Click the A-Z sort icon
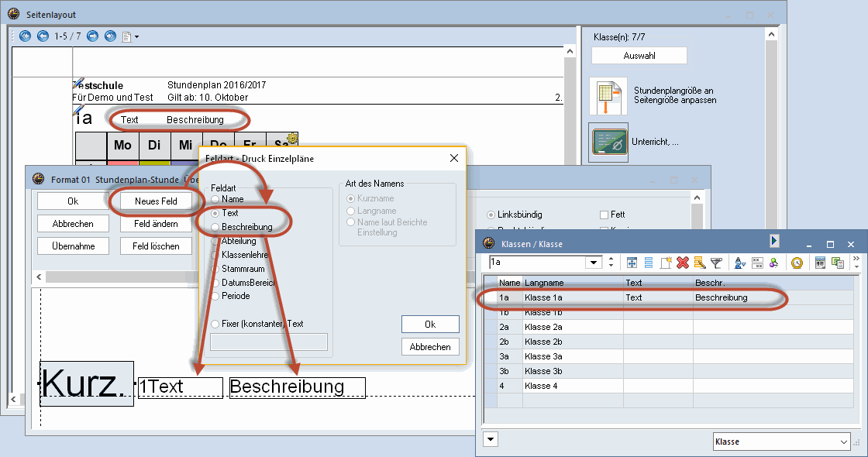 tap(740, 263)
